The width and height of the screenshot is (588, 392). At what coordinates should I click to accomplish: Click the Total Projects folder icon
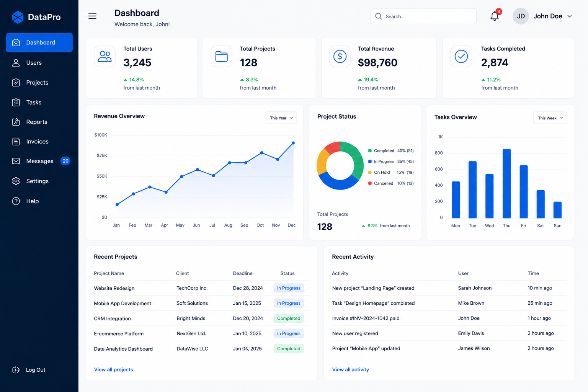(x=222, y=56)
